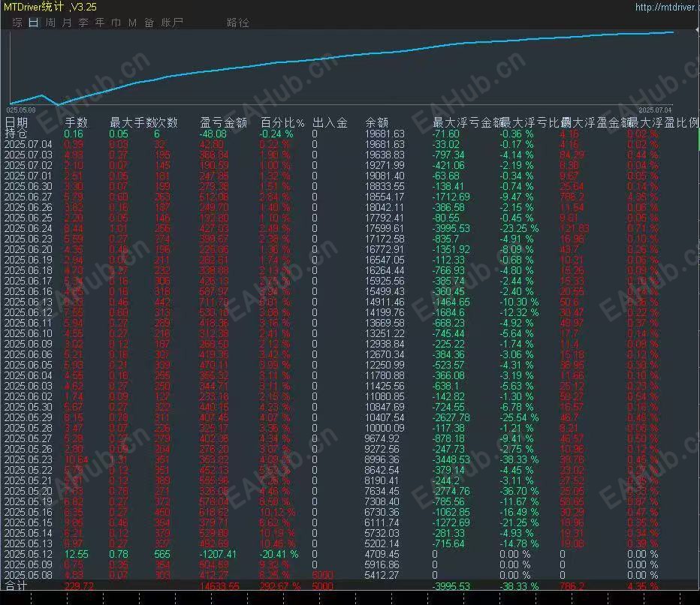Click the max floating loss -2774.76
This screenshot has height=605, width=700.
coord(451,491)
